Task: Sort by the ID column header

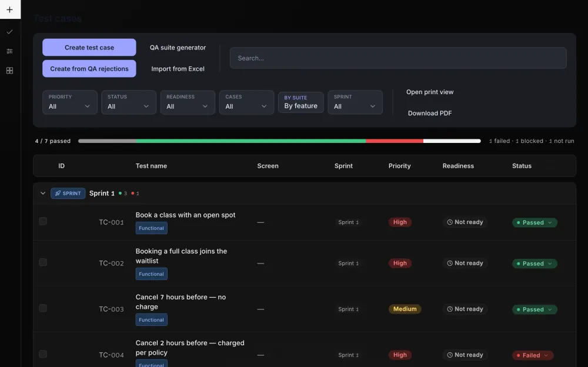Action: point(62,166)
